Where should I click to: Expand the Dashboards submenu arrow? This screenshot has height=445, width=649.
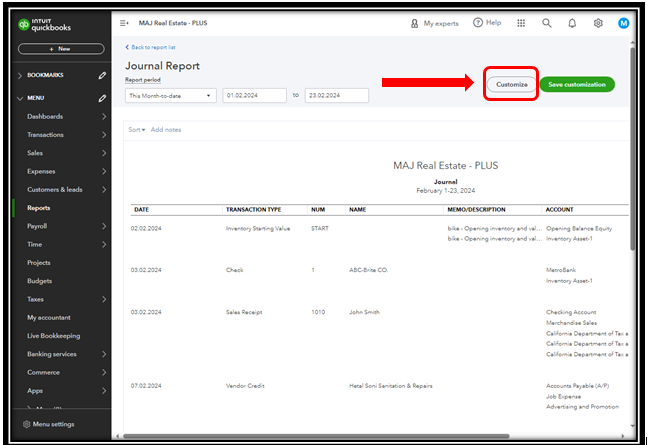[104, 117]
